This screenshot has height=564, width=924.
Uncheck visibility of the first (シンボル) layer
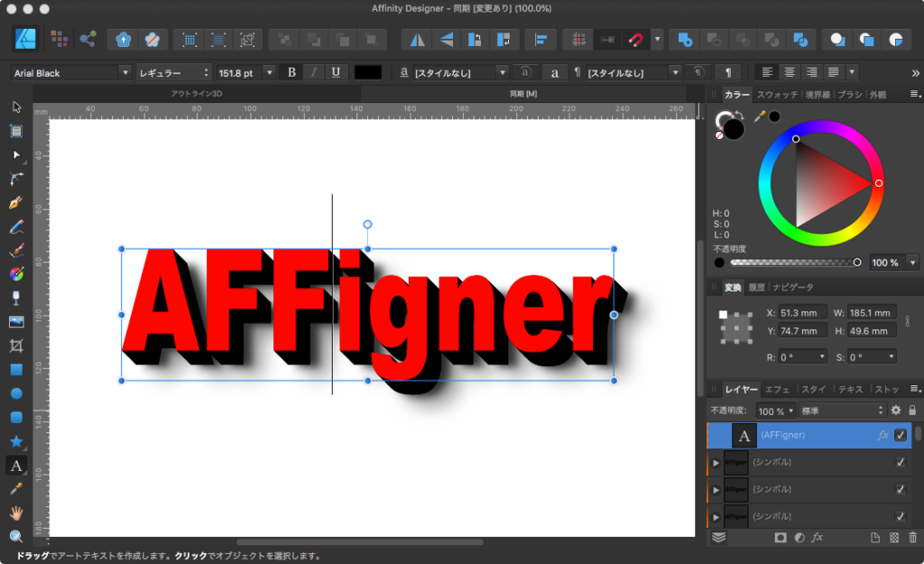point(900,463)
